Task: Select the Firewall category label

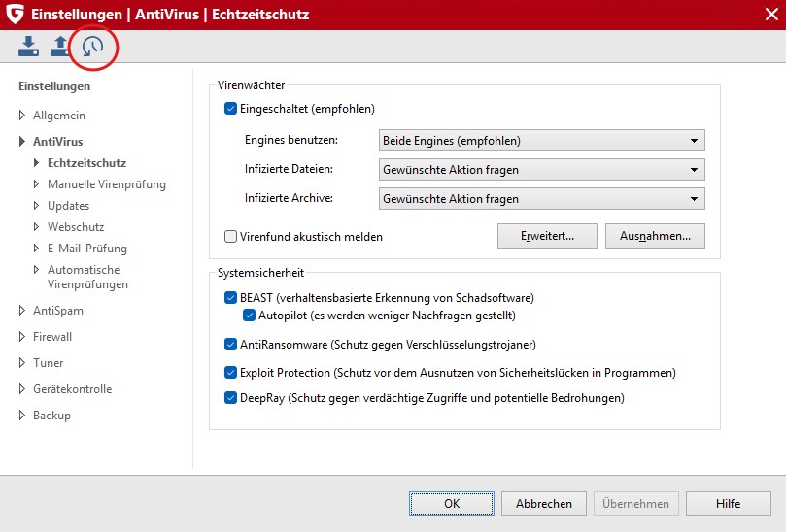Action: [52, 337]
